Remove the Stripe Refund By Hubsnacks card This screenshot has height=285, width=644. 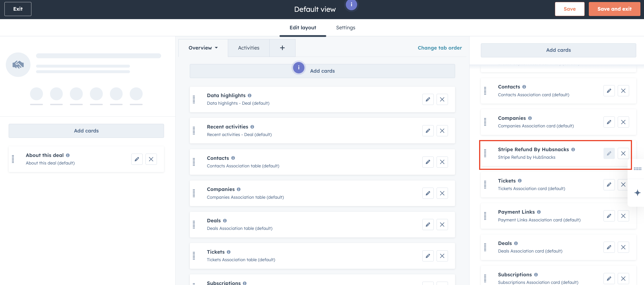pyautogui.click(x=623, y=153)
